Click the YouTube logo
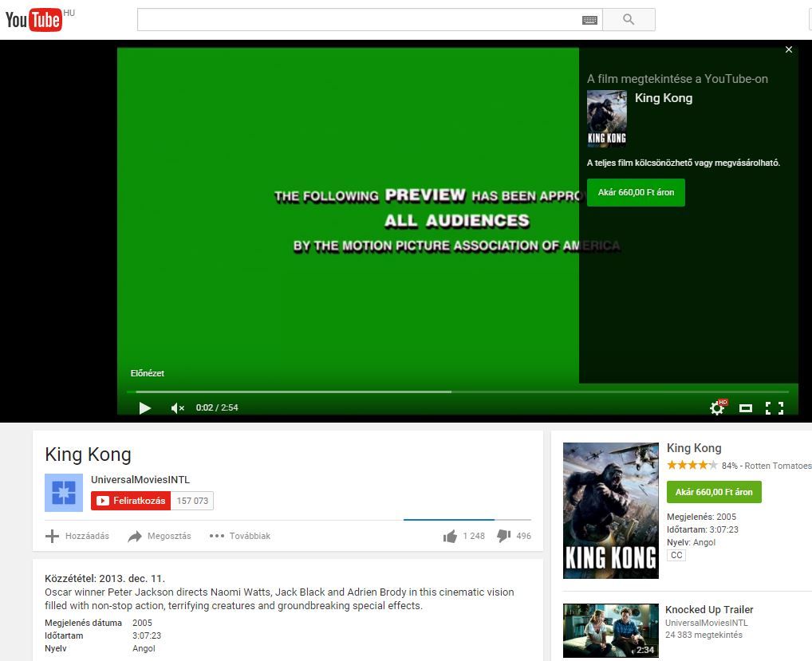 click(34, 20)
